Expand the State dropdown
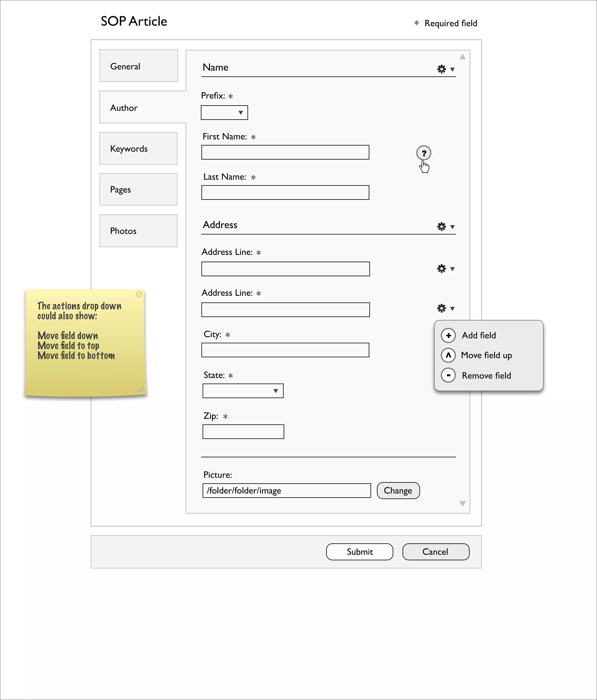597x700 pixels. click(243, 391)
